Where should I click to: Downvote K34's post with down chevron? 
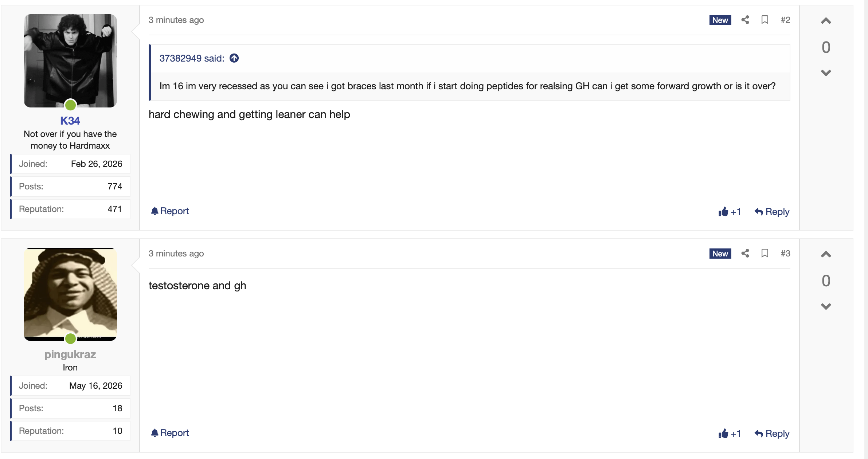826,73
